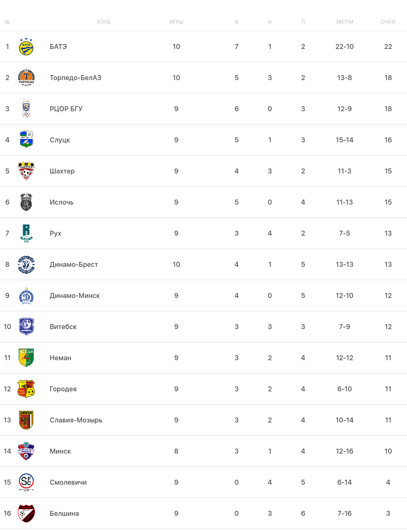
Task: Click the КЛУБ column header
Action: point(104,22)
